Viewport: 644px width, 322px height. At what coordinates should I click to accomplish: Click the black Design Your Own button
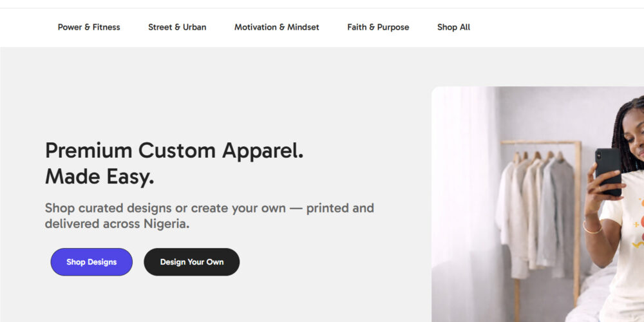(x=191, y=262)
